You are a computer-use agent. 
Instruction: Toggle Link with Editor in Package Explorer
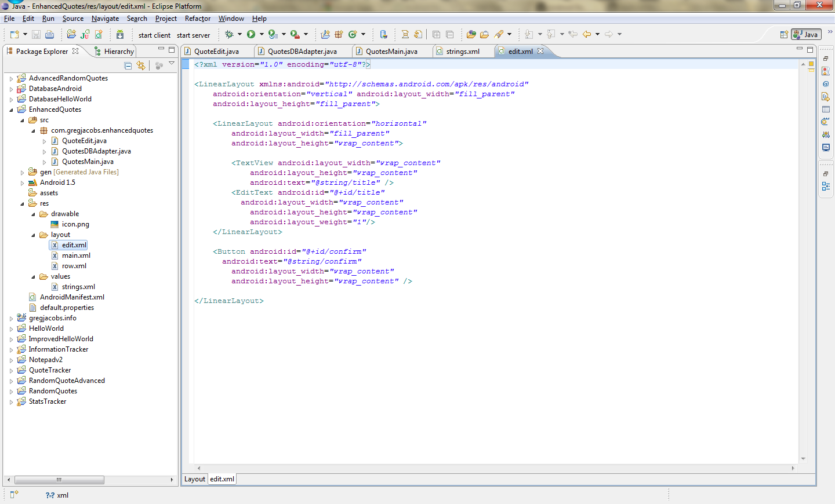click(141, 65)
